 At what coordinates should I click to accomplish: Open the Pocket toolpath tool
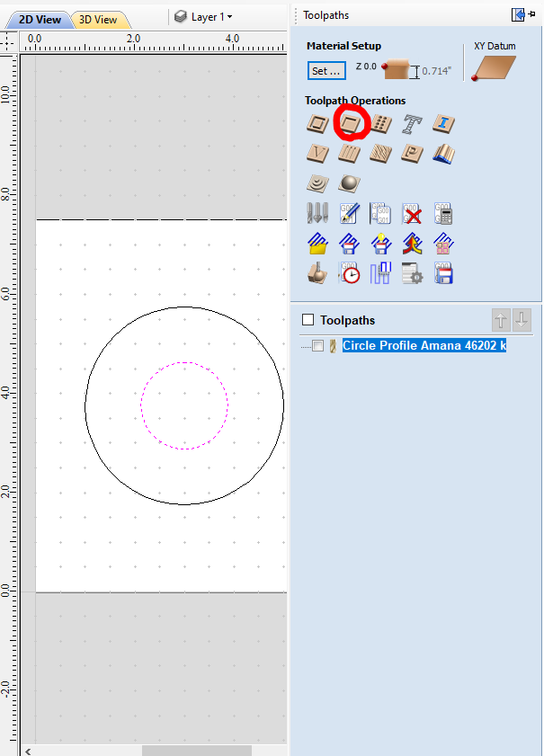pos(350,123)
